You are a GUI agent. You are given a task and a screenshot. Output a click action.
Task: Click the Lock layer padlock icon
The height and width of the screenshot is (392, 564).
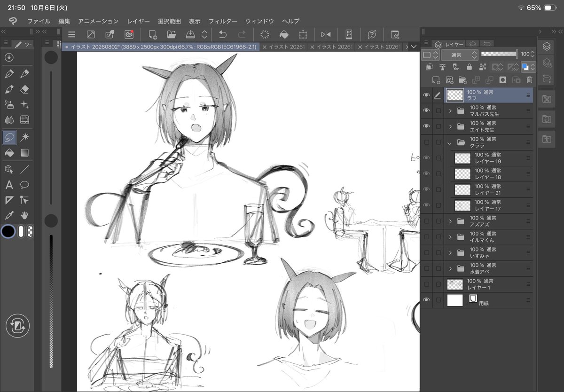(469, 67)
